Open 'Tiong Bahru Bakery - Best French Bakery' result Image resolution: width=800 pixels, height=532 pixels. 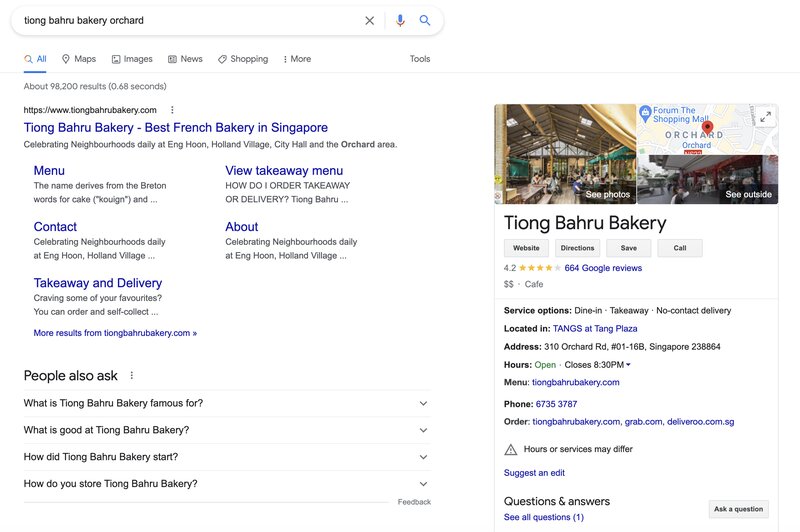pyautogui.click(x=176, y=128)
